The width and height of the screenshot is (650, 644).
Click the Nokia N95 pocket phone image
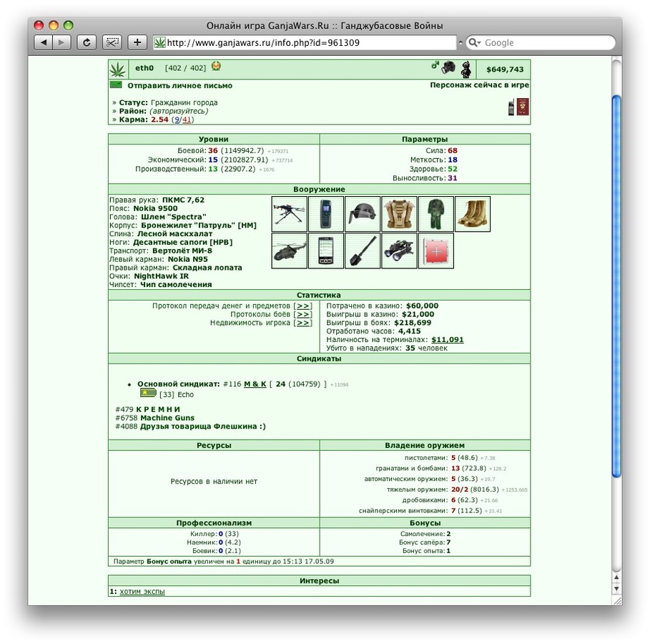point(326,250)
